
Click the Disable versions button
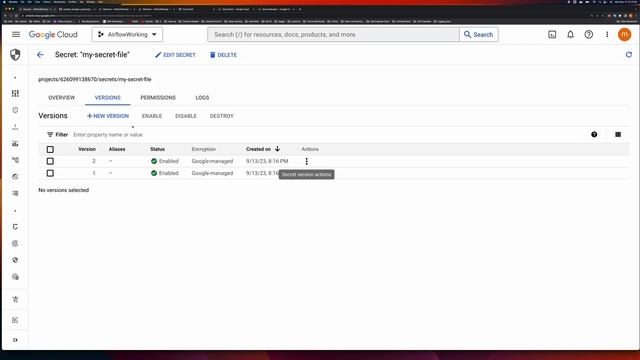coord(186,116)
